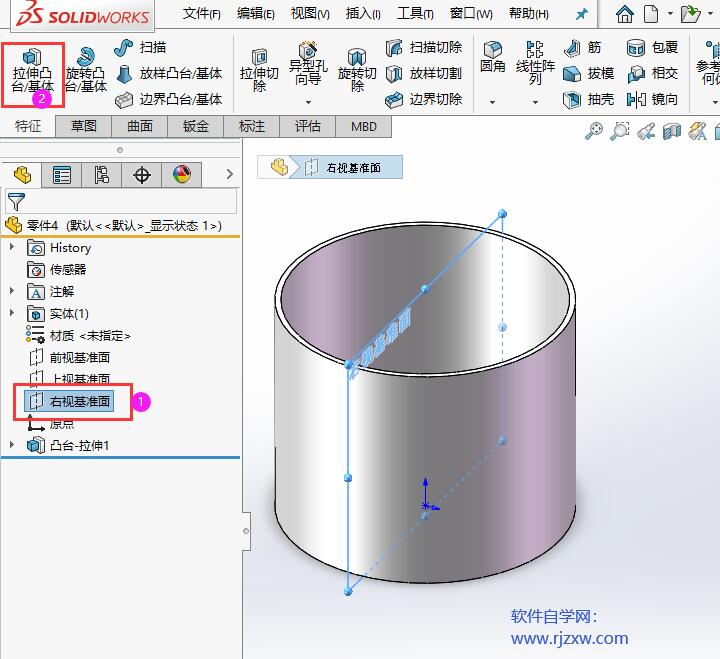
Task: Select the 相交 intersect tool
Action: 652,73
